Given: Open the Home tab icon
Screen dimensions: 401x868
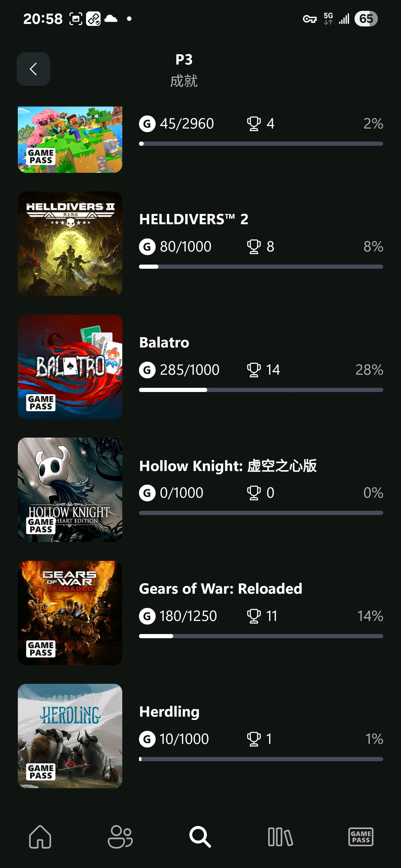Looking at the screenshot, I should tap(40, 837).
